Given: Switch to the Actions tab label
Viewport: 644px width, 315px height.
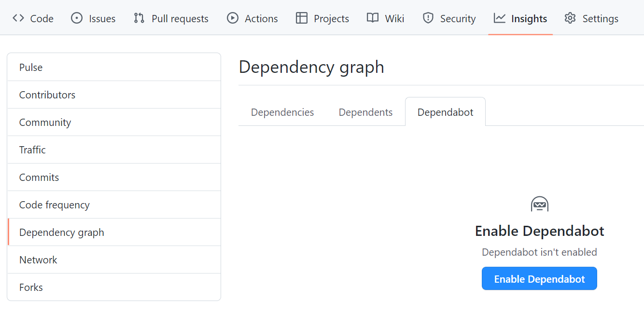Looking at the screenshot, I should (261, 19).
